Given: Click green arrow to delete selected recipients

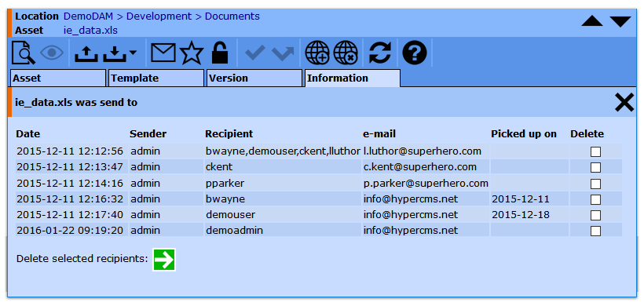Looking at the screenshot, I should pyautogui.click(x=164, y=260).
